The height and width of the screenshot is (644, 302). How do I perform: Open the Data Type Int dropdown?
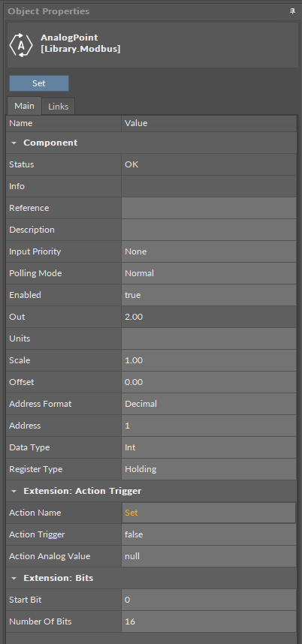tap(209, 447)
